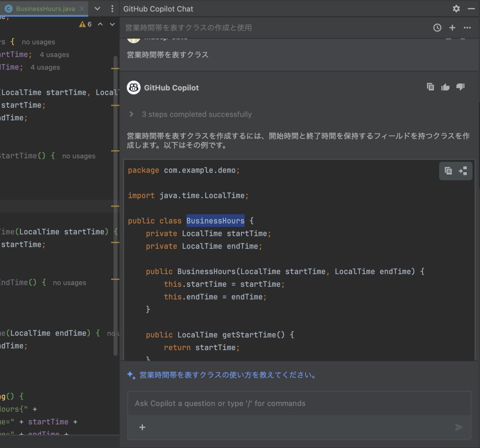480x448 pixels.
Task: Send the Copilot chat message
Action: click(459, 427)
